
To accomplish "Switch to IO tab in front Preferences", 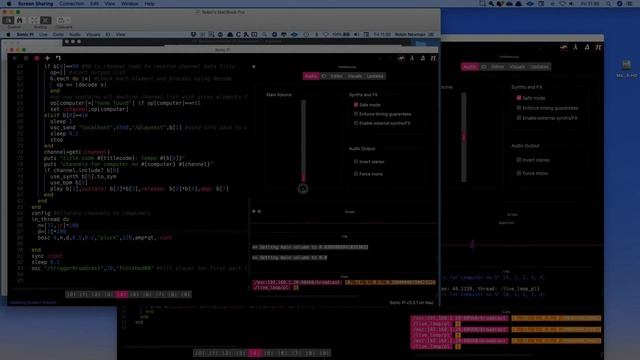I will 324,76.
